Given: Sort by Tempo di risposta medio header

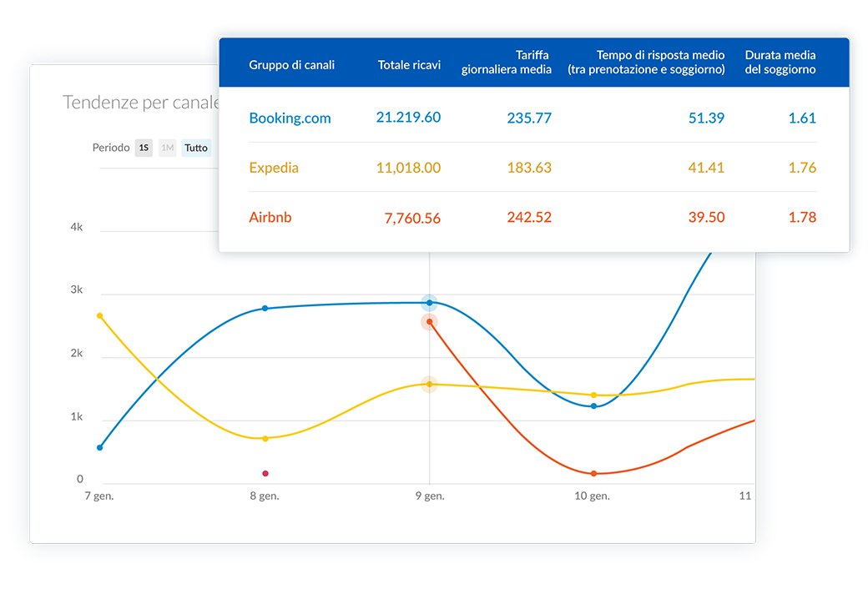Looking at the screenshot, I should coord(646,62).
